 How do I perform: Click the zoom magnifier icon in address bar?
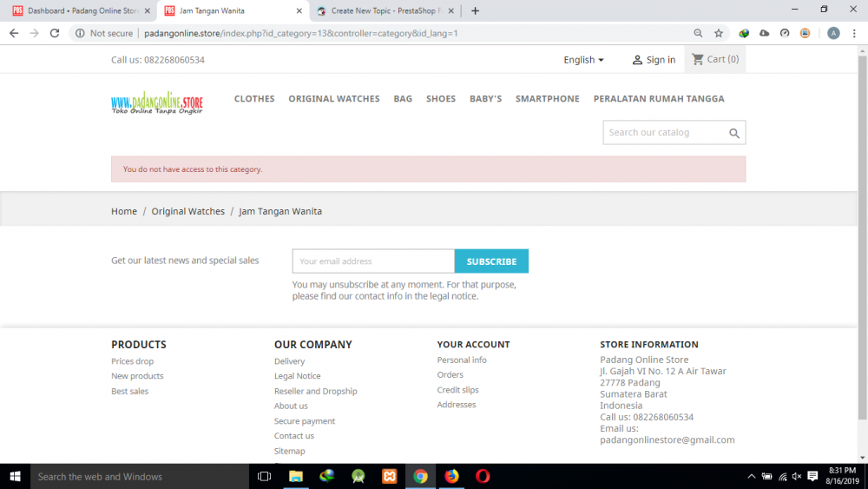pyautogui.click(x=698, y=33)
